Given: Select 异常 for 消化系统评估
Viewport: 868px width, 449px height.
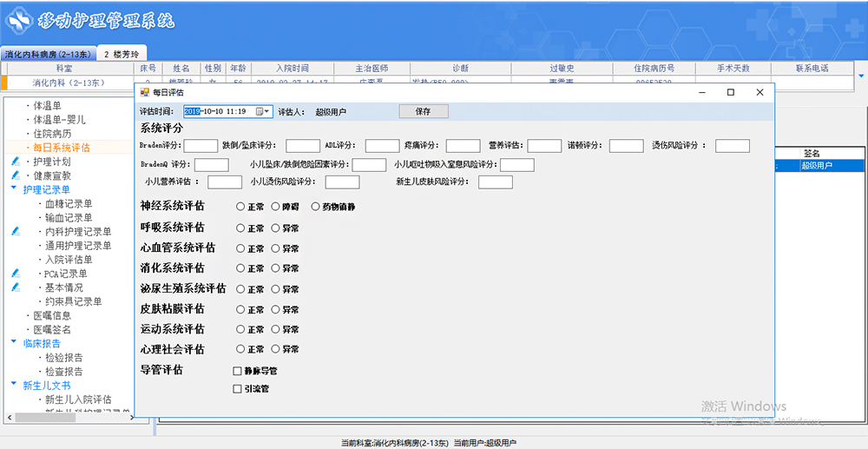Looking at the screenshot, I should click(x=276, y=268).
